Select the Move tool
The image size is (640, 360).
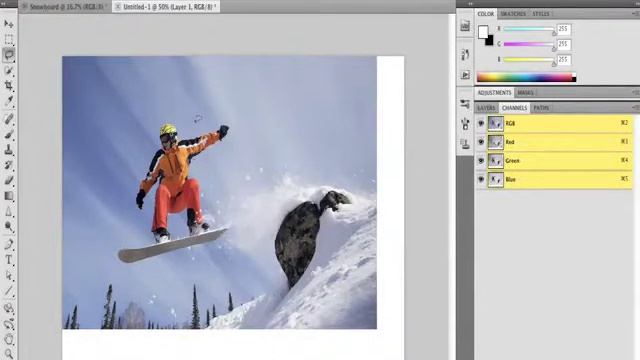tap(9, 24)
